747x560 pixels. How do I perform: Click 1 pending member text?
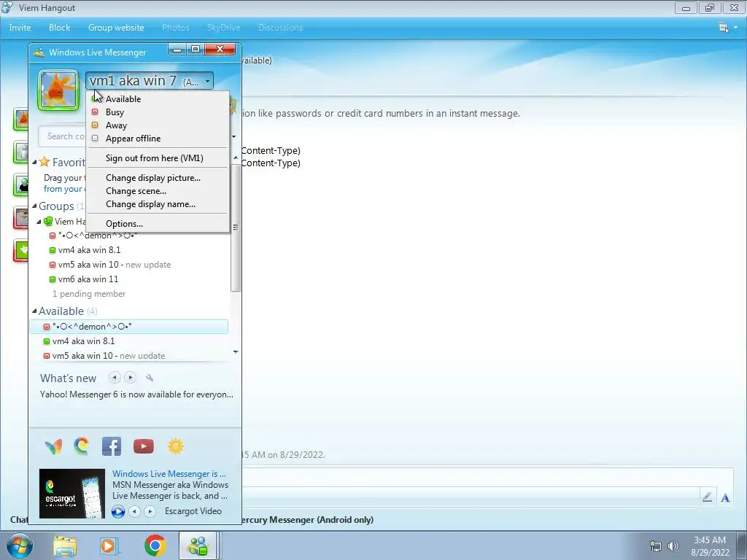pyautogui.click(x=89, y=294)
